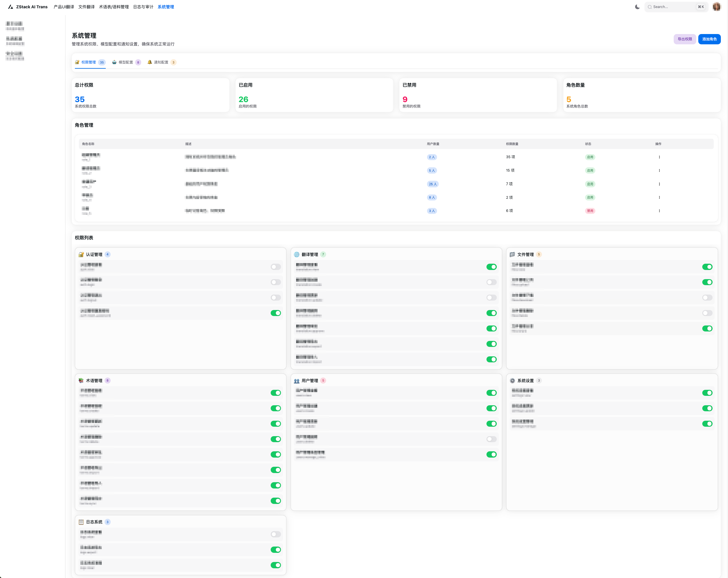
Task: Click the 角色数量 stat card showing 5
Action: [642, 95]
